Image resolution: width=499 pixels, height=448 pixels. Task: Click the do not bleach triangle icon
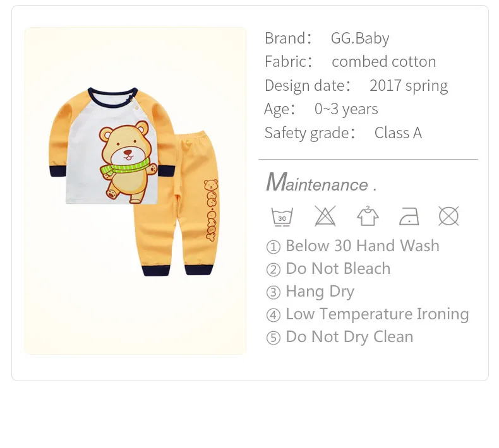click(325, 216)
